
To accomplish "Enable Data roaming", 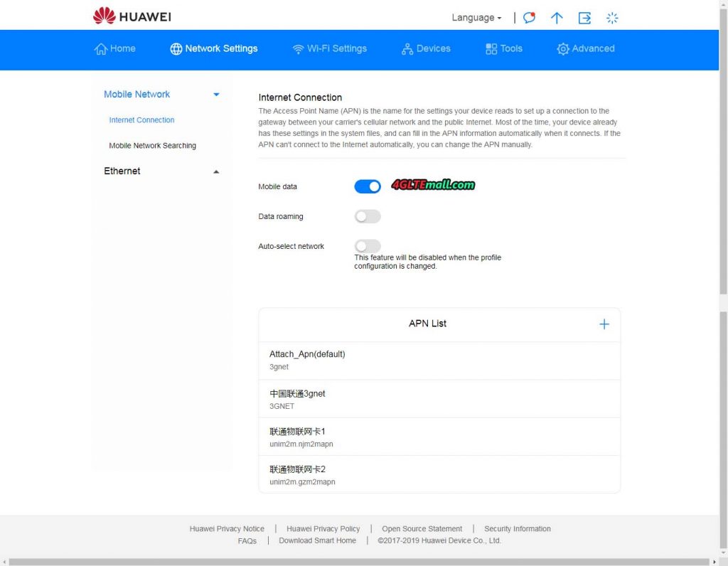I will pos(367,216).
